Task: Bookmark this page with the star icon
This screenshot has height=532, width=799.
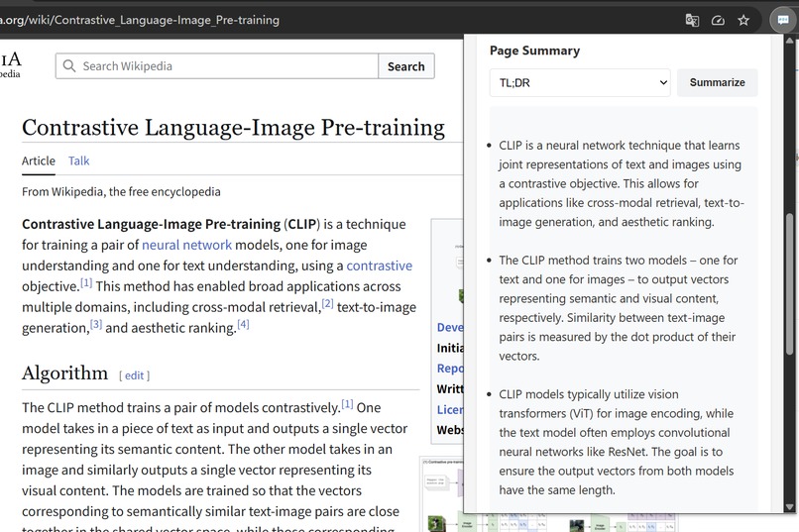Action: pos(743,21)
